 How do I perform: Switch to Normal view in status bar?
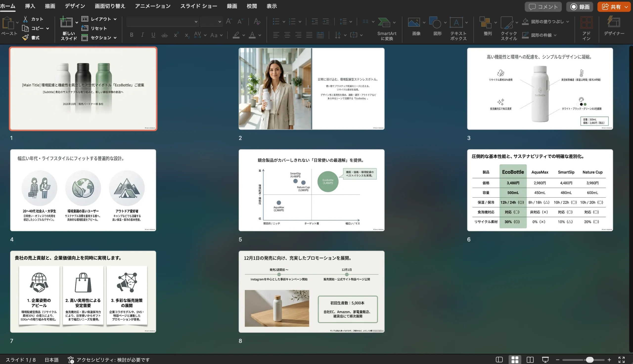(499, 360)
